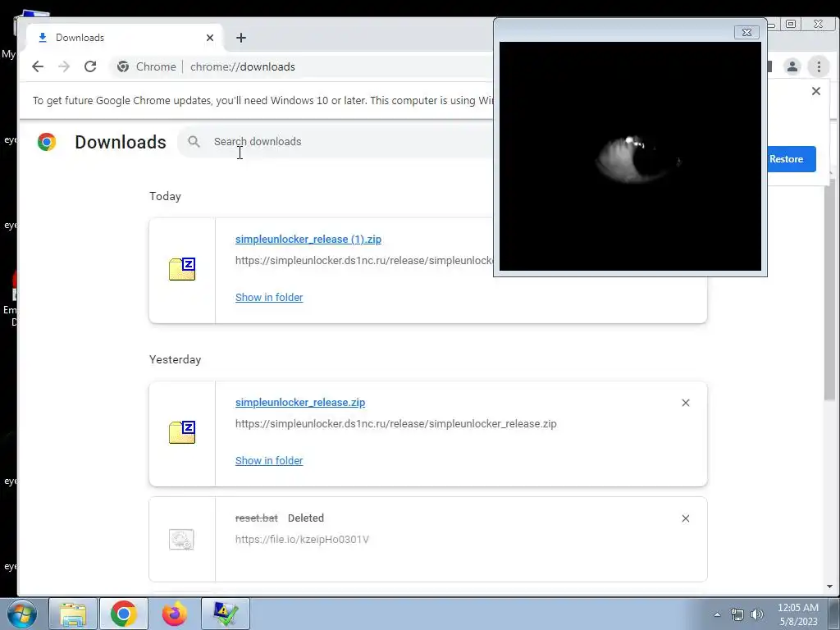Viewport: 840px width, 630px height.
Task: Open simpleunlocker_release (1).zip file link
Action: [x=308, y=239]
